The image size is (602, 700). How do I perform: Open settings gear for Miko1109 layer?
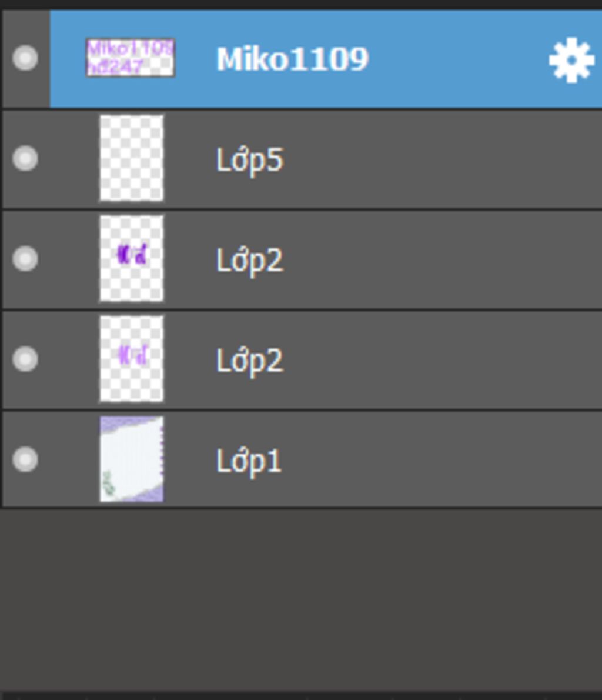(x=571, y=60)
